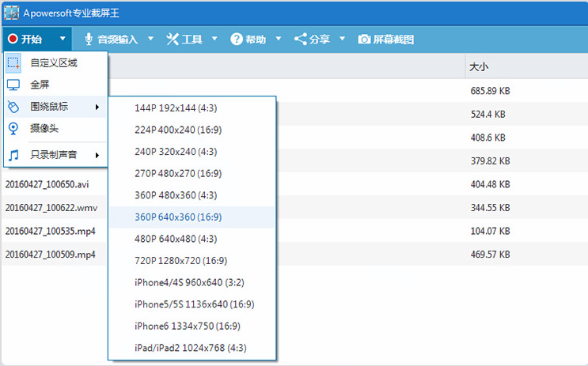This screenshot has height=366, width=588.
Task: Choose 480P 640x480 (4:3) resolution
Action: click(192, 239)
